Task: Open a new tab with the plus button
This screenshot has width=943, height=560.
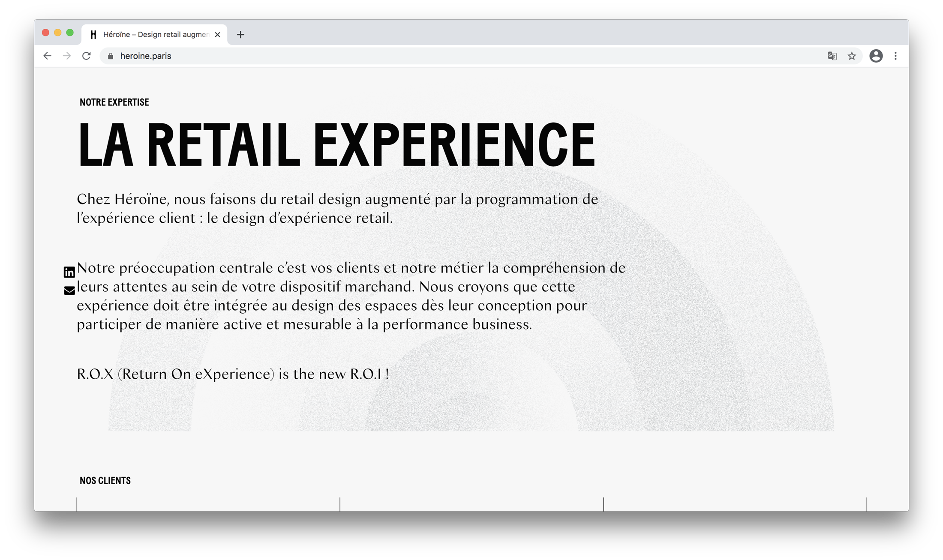Action: (x=240, y=35)
